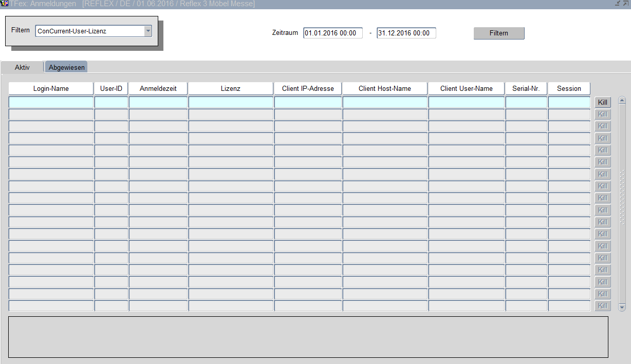Switch to the Aktiv tab
The height and width of the screenshot is (364, 631).
click(22, 67)
